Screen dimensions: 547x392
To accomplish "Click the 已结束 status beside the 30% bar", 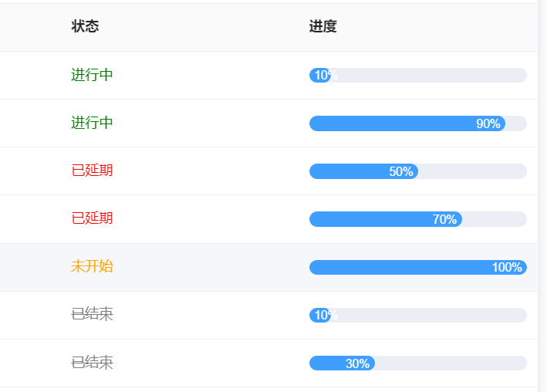I will coord(92,362).
